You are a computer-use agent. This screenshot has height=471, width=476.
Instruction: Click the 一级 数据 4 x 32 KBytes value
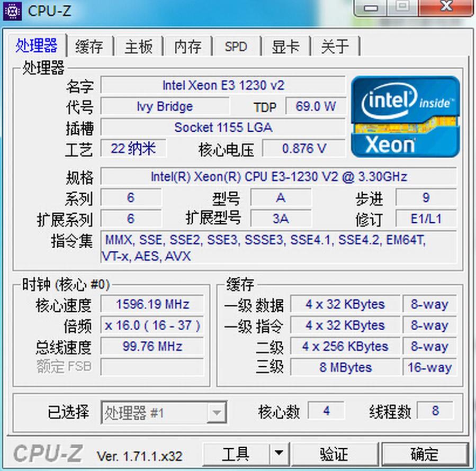tap(345, 304)
